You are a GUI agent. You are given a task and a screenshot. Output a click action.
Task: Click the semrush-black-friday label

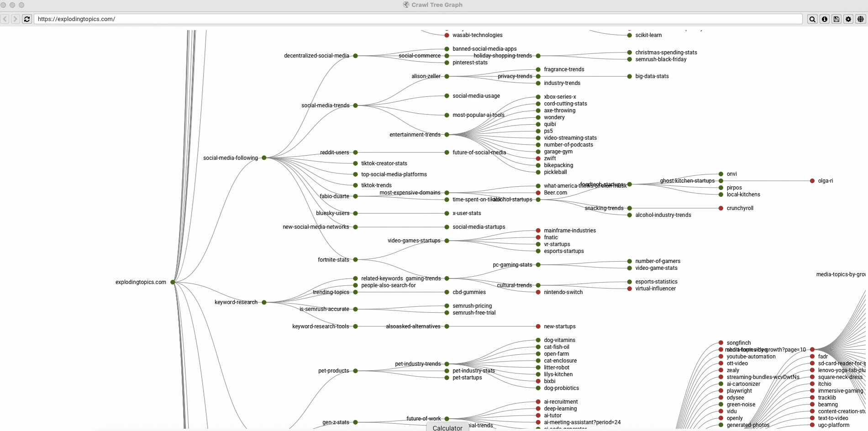[661, 59]
